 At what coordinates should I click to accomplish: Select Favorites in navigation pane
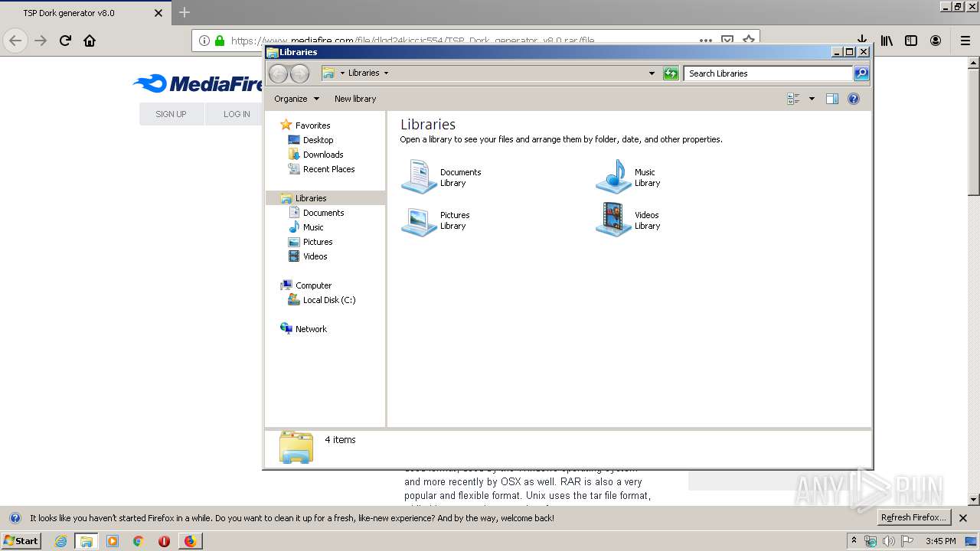click(x=312, y=126)
